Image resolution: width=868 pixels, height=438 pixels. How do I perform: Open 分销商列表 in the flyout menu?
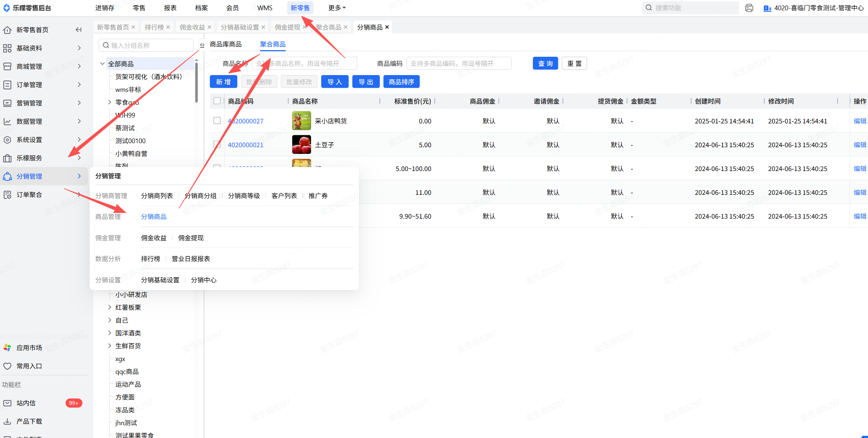[x=157, y=196]
